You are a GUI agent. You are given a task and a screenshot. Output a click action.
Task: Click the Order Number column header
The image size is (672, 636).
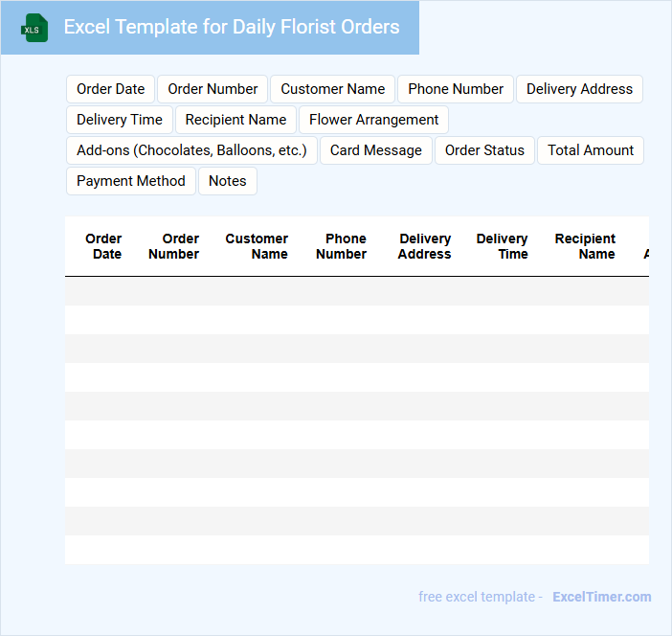tap(173, 246)
